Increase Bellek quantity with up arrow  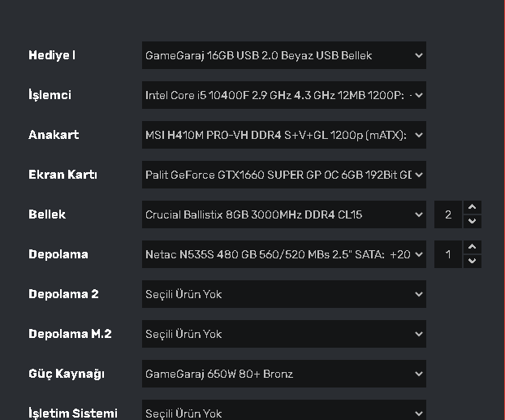point(473,208)
